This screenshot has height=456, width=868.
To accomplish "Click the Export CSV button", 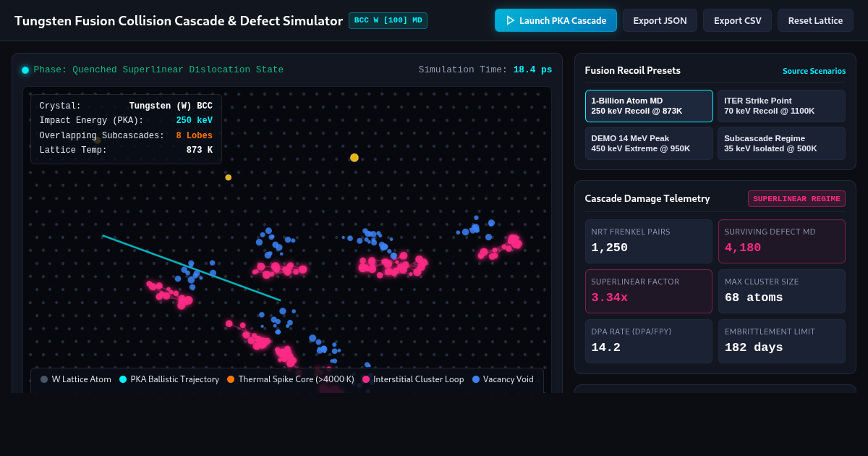I will [737, 20].
